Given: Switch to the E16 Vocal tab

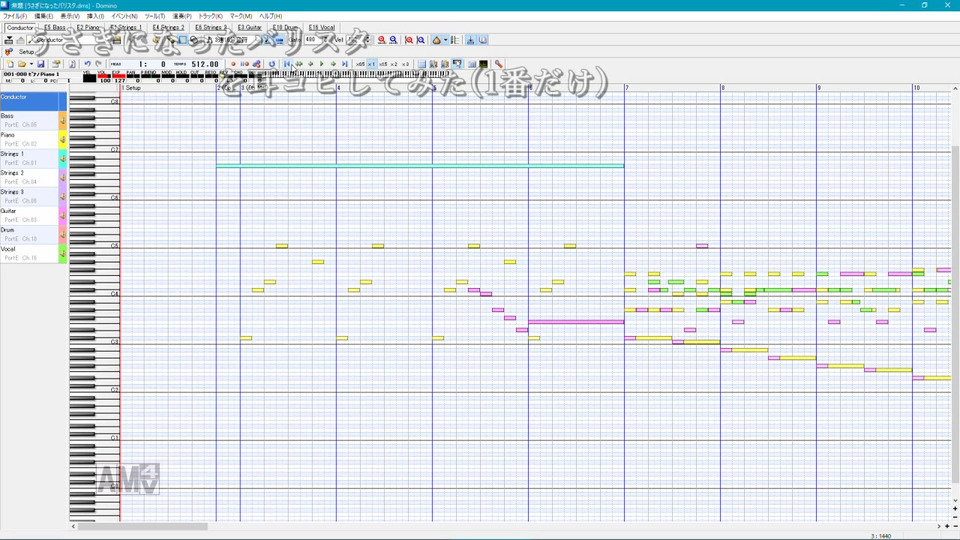Looking at the screenshot, I should tap(321, 28).
